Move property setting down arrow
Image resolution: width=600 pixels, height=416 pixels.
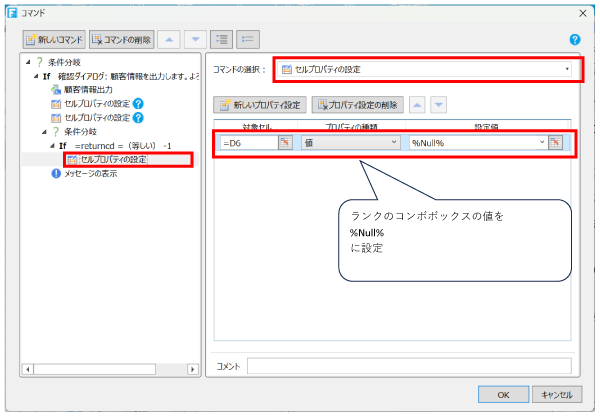click(x=439, y=105)
